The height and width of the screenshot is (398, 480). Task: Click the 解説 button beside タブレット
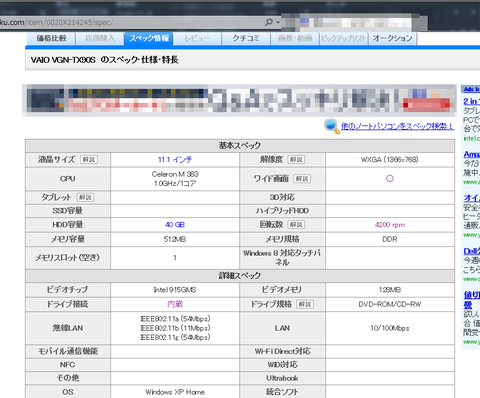[x=85, y=197]
